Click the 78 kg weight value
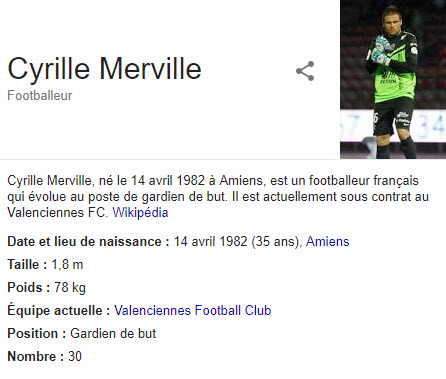 pyautogui.click(x=70, y=287)
